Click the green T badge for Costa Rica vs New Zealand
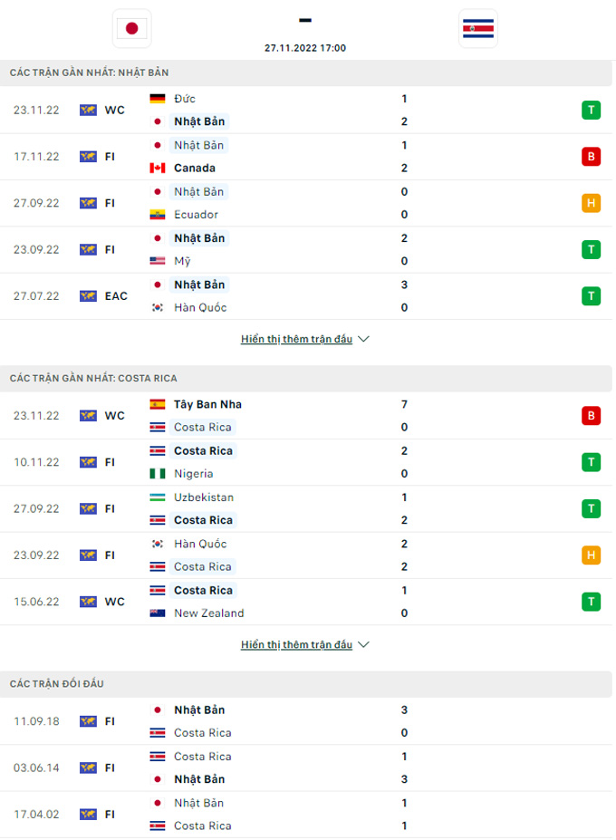This screenshot has height=840, width=616. tap(591, 602)
